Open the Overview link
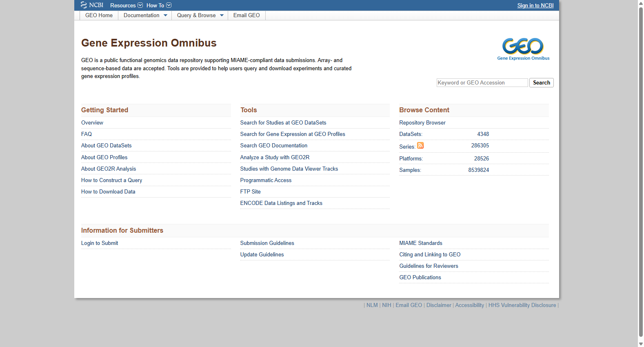This screenshot has width=644, height=347. tap(92, 122)
